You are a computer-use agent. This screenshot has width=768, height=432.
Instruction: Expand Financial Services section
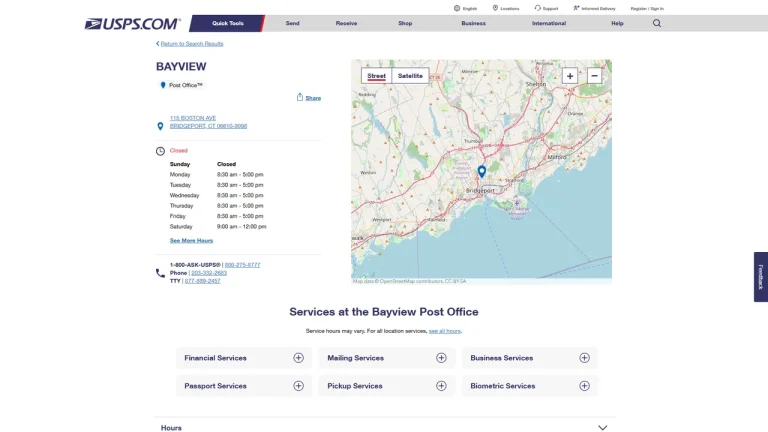tap(243, 358)
